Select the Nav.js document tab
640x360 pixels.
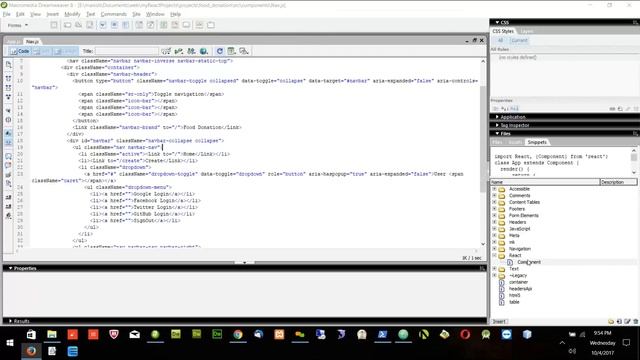[32, 42]
